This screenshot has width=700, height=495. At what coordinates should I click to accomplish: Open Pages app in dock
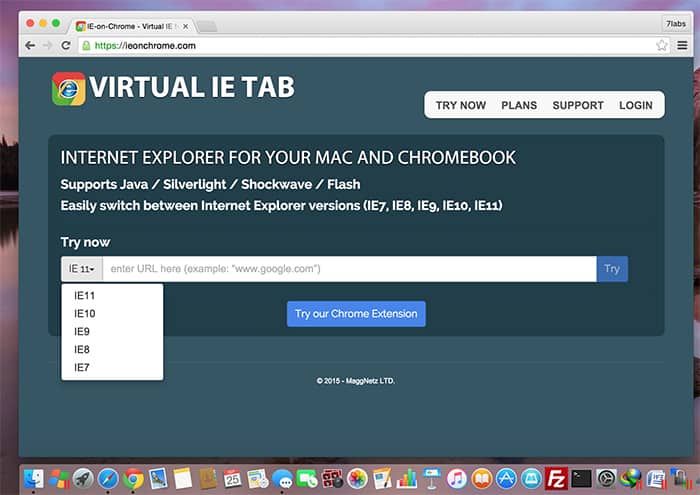tap(382, 479)
